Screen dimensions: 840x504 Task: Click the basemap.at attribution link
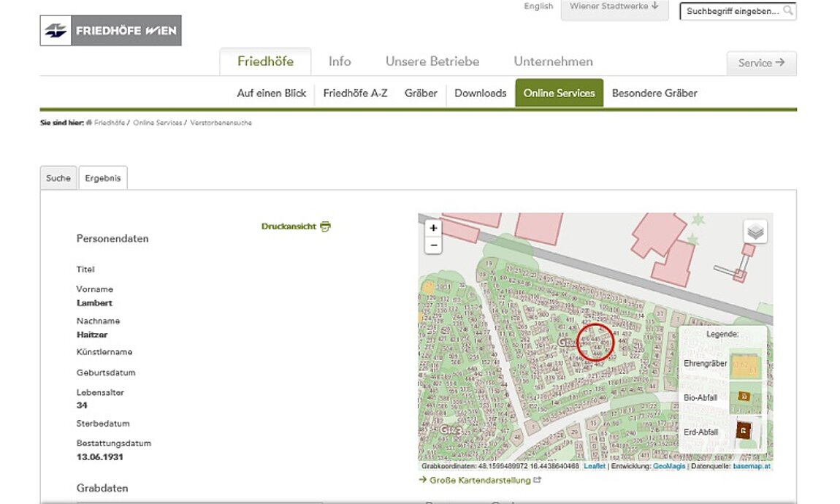tap(752, 467)
